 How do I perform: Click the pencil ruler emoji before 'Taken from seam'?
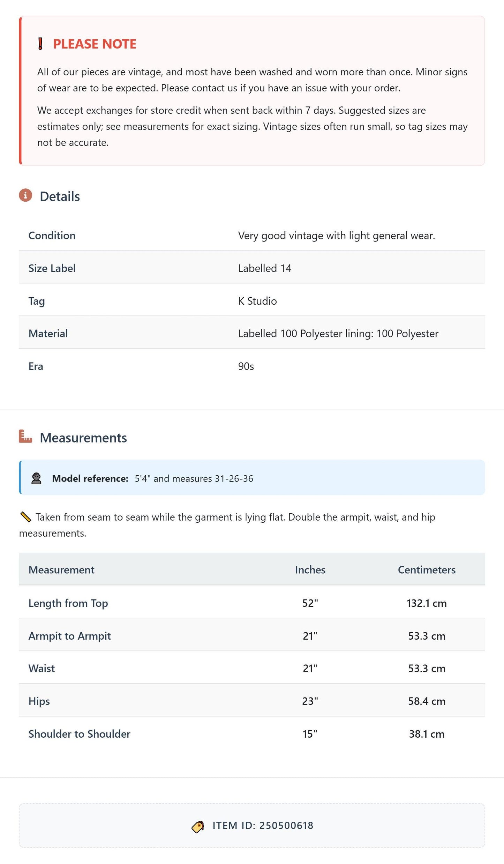(x=25, y=517)
